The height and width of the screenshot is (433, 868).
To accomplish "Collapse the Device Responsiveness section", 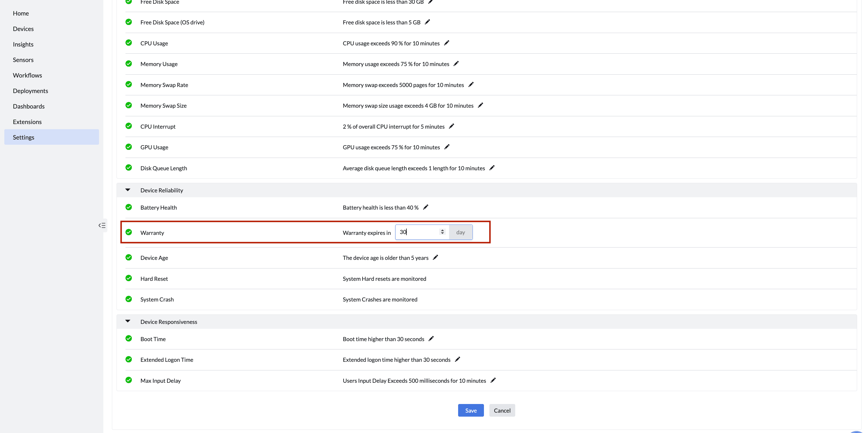I will coord(128,322).
